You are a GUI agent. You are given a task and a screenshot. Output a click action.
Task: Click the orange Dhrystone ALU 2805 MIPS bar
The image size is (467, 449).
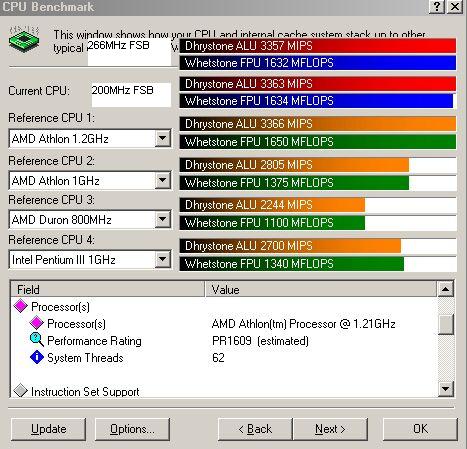[294, 165]
